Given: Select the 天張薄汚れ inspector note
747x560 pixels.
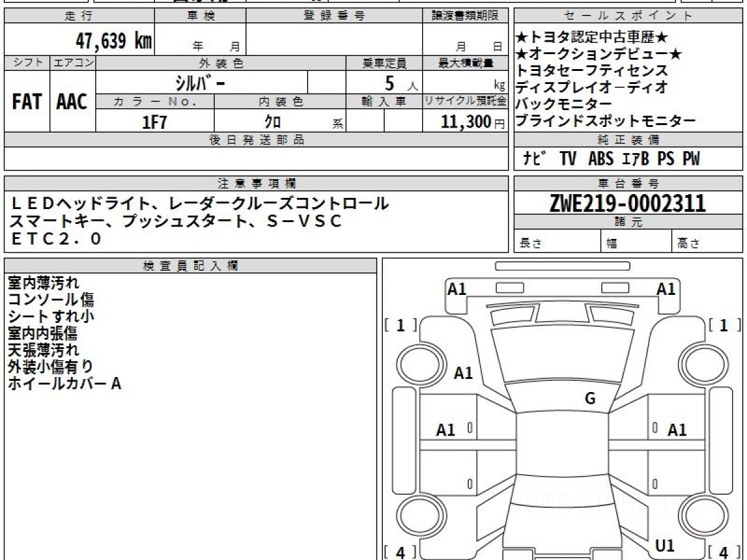Looking at the screenshot, I should [x=44, y=350].
